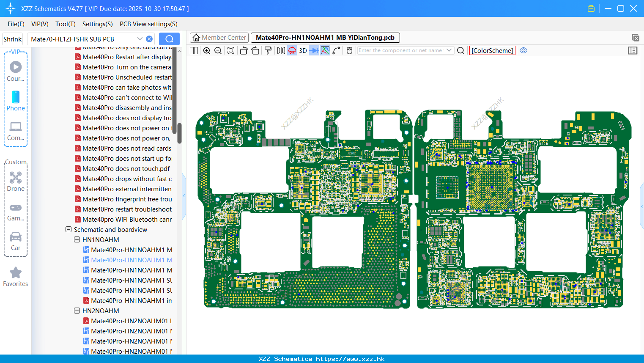Toggle the net routing display icon

[325, 50]
